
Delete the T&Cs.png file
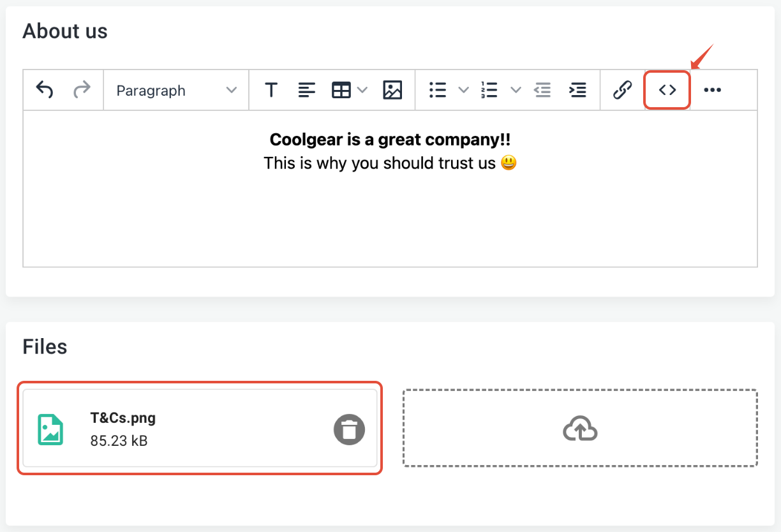click(x=349, y=429)
